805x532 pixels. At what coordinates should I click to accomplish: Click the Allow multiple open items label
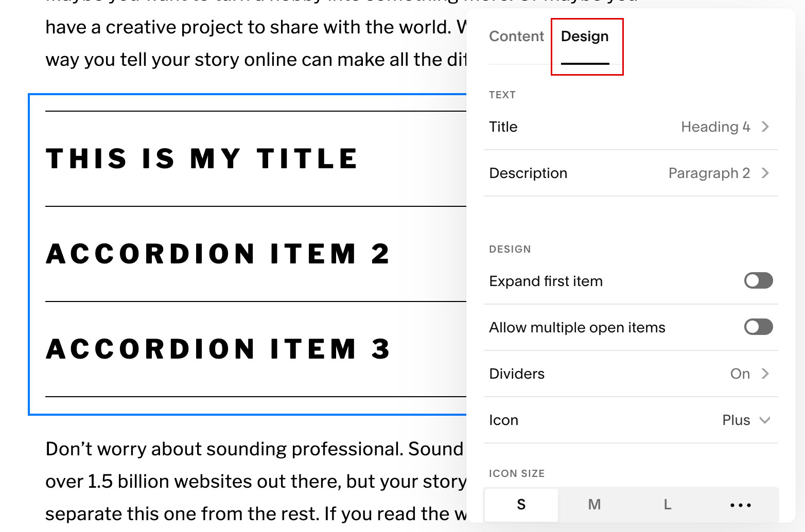pos(577,327)
